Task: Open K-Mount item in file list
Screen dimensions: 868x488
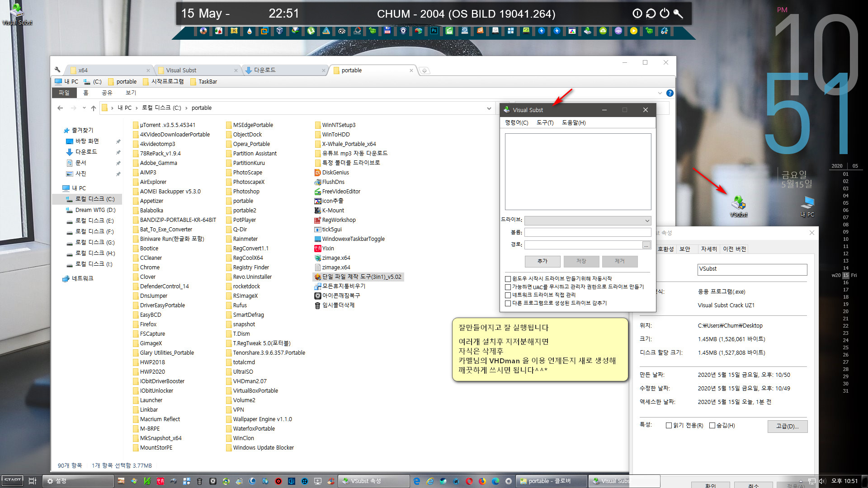Action: (x=329, y=211)
